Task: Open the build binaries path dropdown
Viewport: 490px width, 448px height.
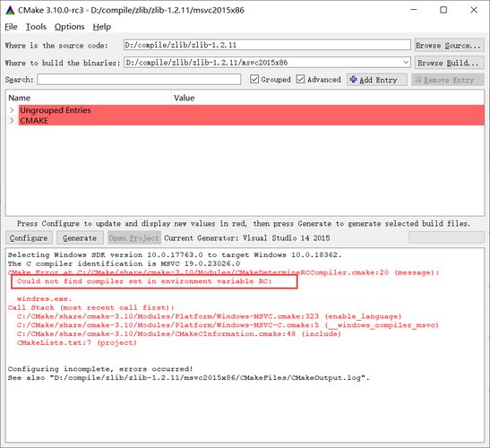Action: tap(406, 62)
